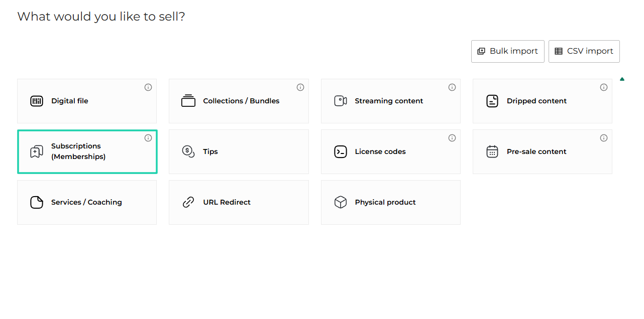Click the Pre-sale content calendar icon
644x319 pixels.
click(x=492, y=151)
